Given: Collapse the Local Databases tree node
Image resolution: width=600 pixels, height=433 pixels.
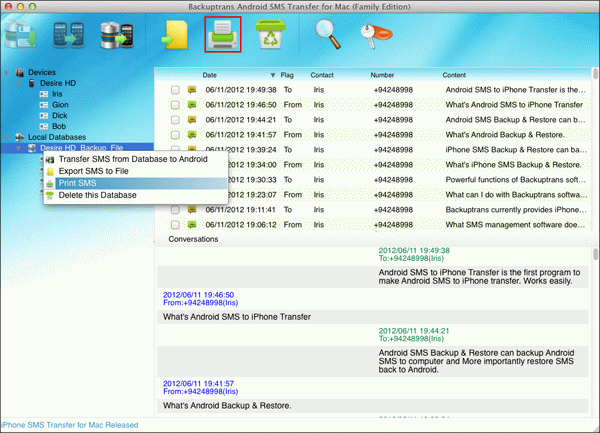Looking at the screenshot, I should (x=7, y=137).
